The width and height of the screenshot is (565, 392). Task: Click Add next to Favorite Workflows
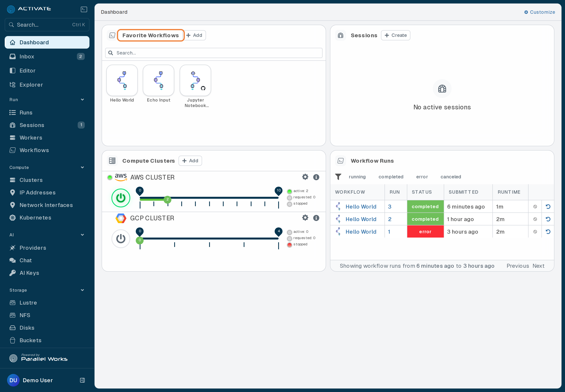click(x=195, y=35)
